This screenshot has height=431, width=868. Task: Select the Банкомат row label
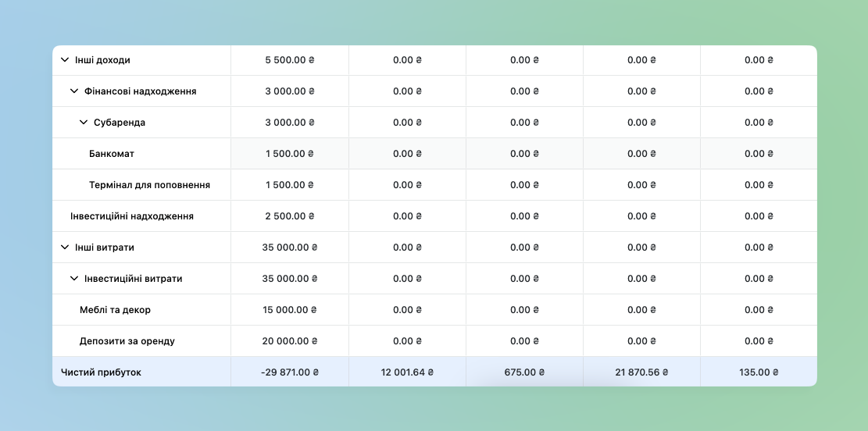[111, 154]
